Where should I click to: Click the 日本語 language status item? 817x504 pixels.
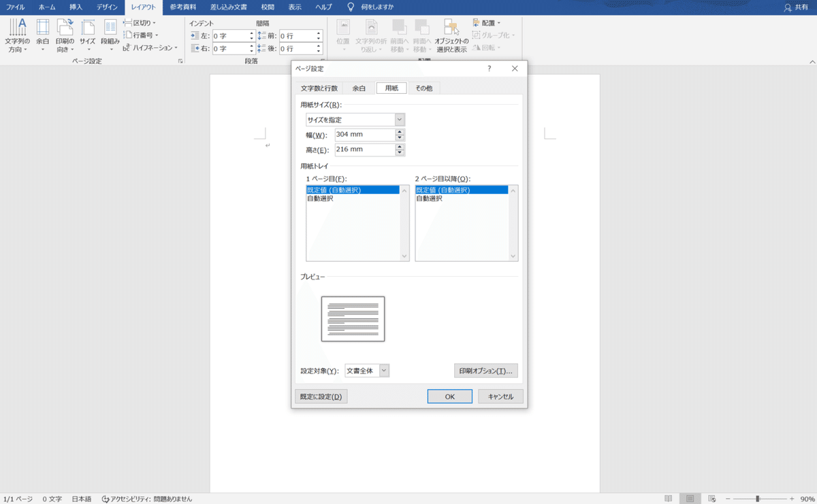pyautogui.click(x=82, y=499)
